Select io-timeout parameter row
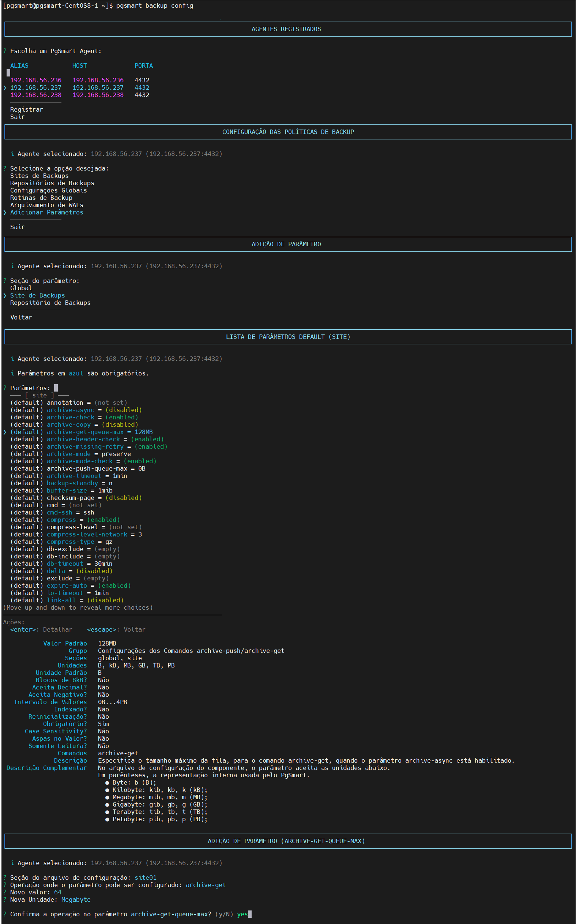This screenshot has height=924, width=576. [60, 593]
